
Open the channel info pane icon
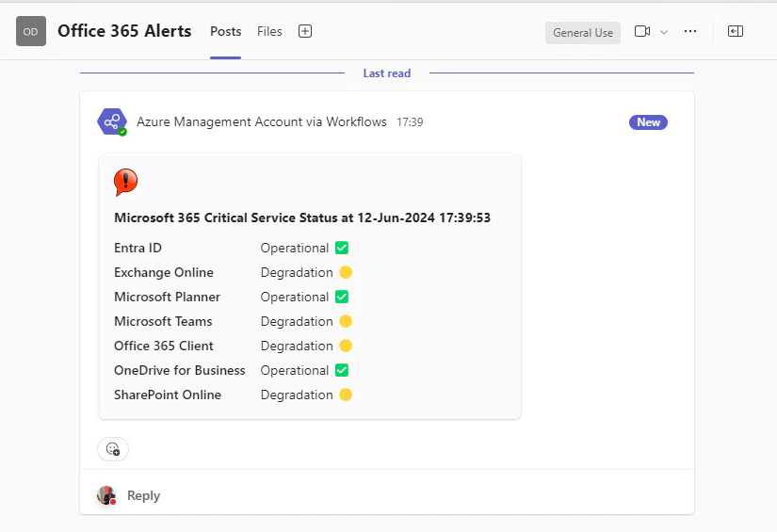[x=736, y=31]
